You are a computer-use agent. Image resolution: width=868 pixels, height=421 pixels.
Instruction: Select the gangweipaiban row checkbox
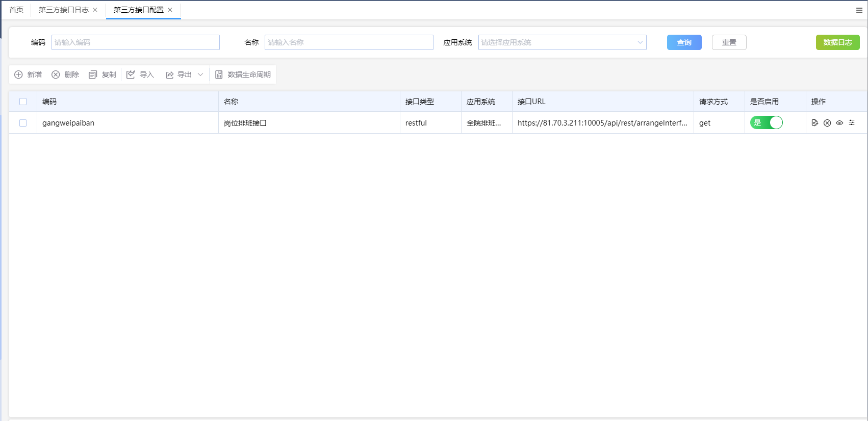[23, 123]
